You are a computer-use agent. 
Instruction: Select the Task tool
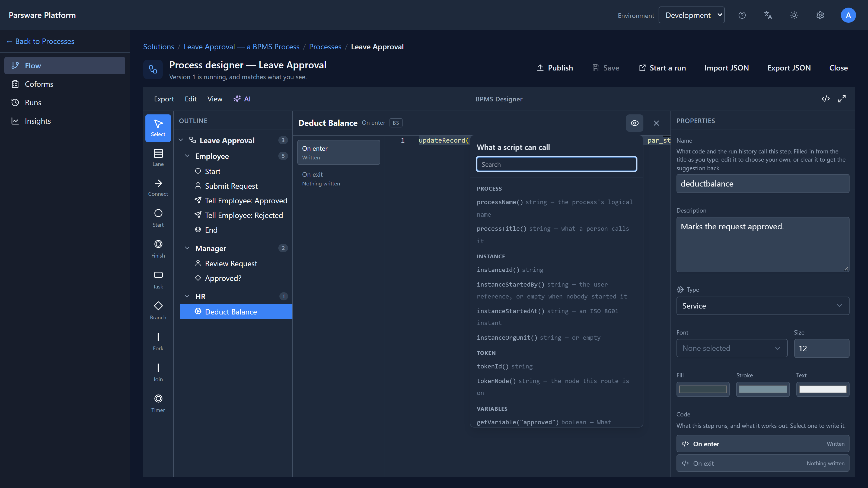(x=158, y=280)
